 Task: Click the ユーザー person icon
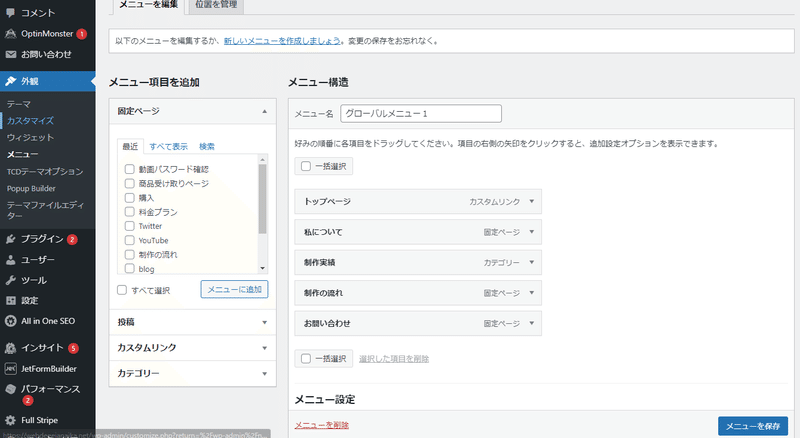pyautogui.click(x=11, y=260)
